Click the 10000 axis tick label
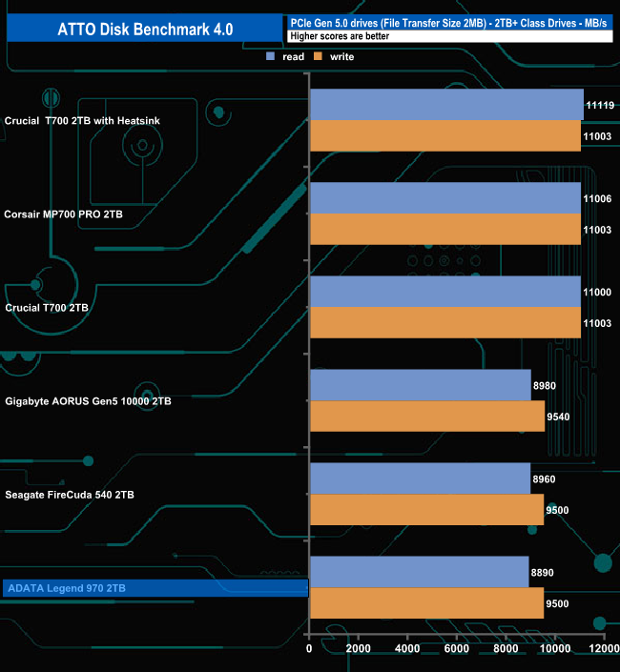 click(x=555, y=648)
